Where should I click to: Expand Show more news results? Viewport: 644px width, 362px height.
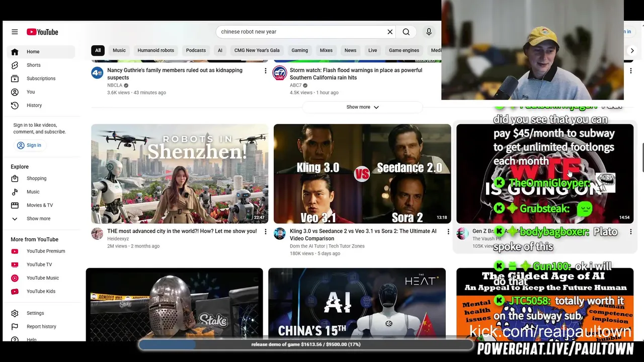pos(362,107)
